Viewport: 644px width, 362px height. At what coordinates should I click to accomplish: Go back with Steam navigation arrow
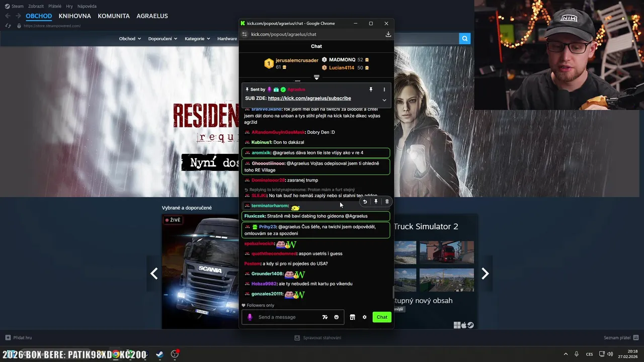(x=7, y=16)
